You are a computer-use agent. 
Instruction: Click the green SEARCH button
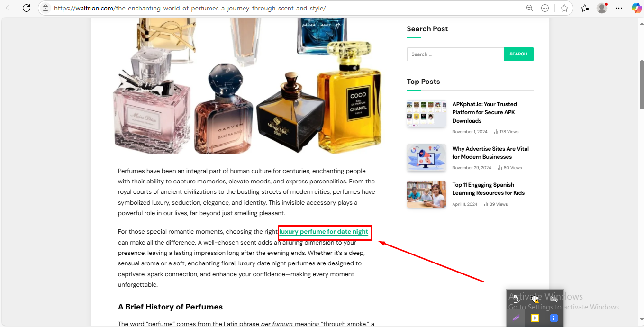pos(518,54)
